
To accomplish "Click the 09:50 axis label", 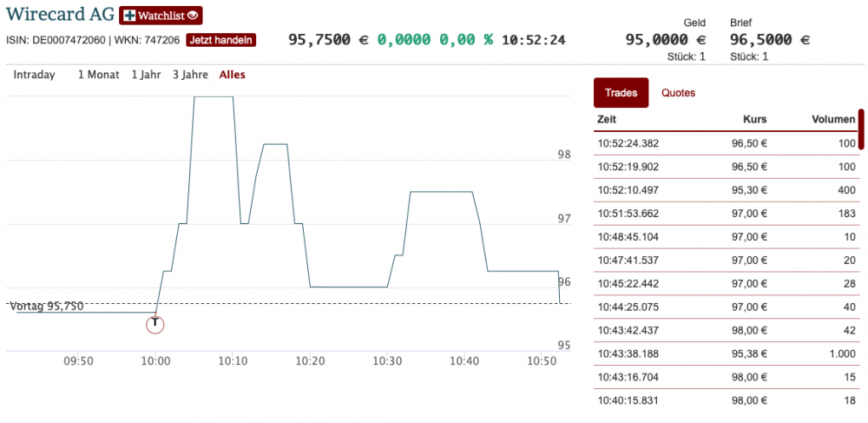I will click(x=77, y=361).
